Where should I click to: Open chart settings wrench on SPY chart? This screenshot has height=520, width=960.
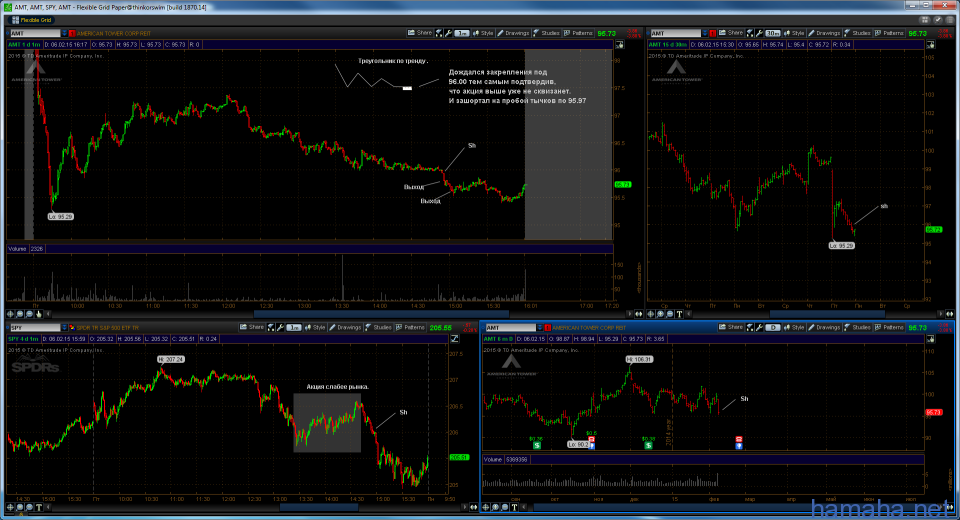pyautogui.click(x=280, y=327)
